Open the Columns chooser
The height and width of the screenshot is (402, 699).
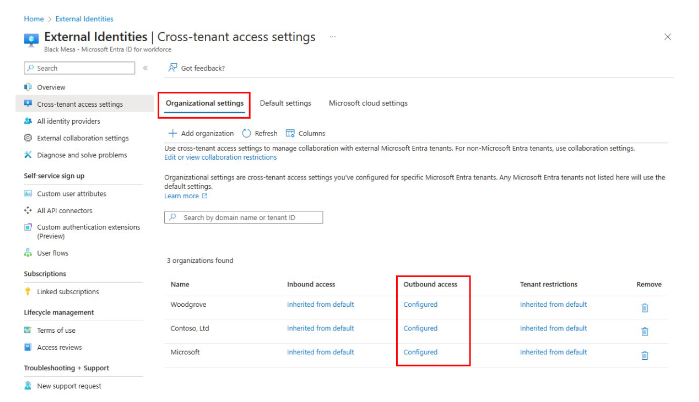(305, 133)
